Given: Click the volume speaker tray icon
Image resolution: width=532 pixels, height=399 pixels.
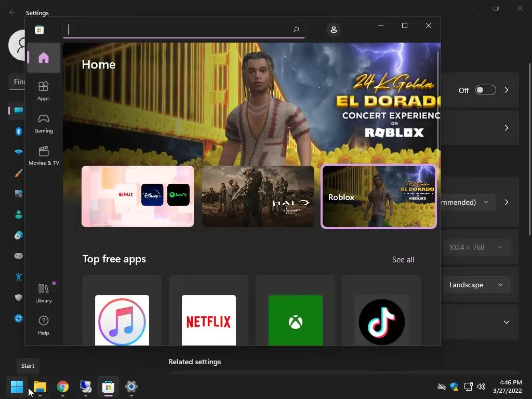Looking at the screenshot, I should coord(481,387).
